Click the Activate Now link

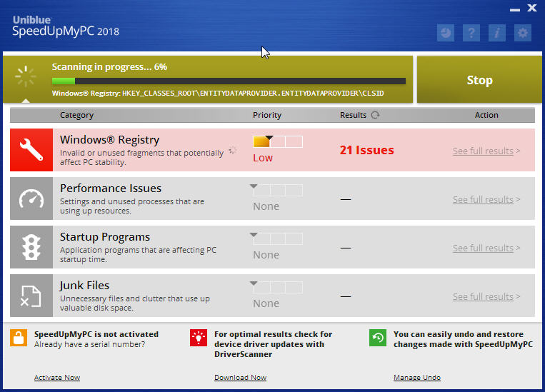point(57,378)
